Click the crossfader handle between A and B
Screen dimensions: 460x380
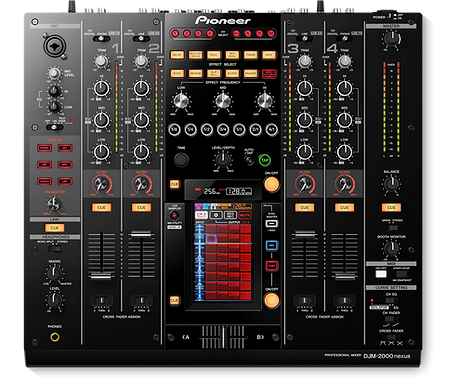[x=223, y=337]
